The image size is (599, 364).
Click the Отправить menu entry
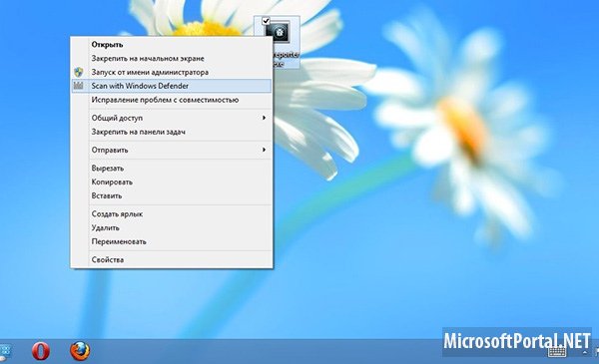tap(172, 150)
